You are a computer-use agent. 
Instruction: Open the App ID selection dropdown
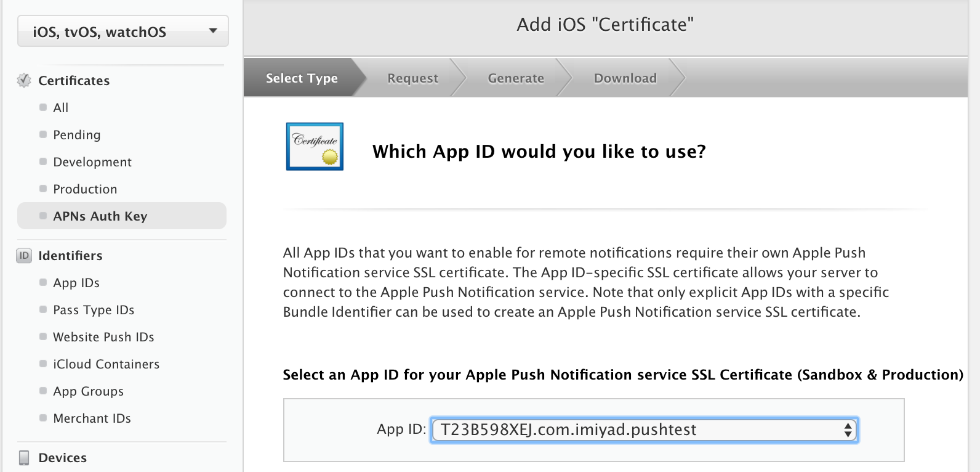pyautogui.click(x=644, y=429)
